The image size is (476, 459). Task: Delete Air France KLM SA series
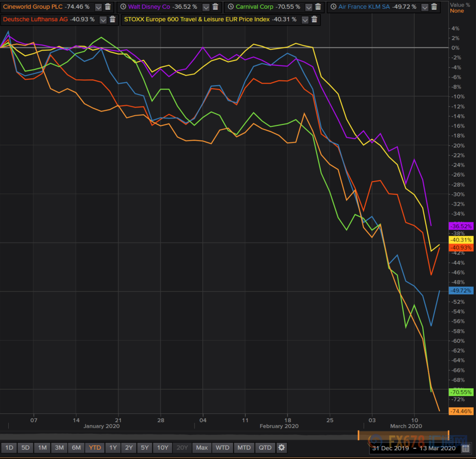pyautogui.click(x=434, y=7)
